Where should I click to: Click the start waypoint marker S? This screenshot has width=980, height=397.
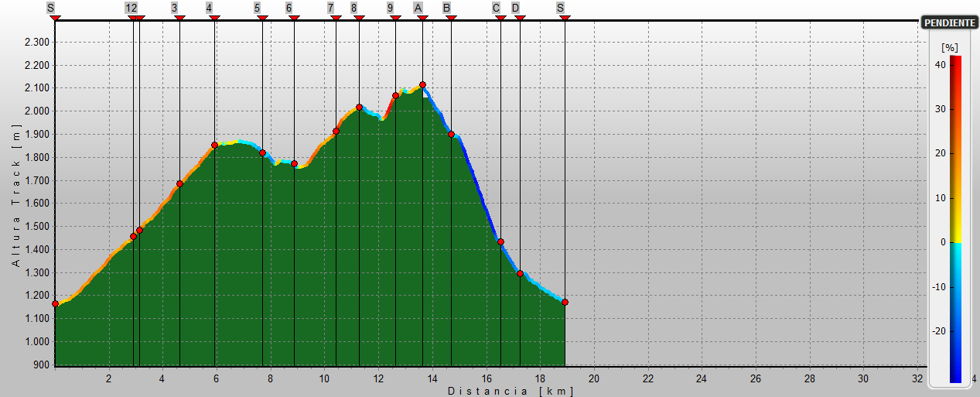point(50,8)
